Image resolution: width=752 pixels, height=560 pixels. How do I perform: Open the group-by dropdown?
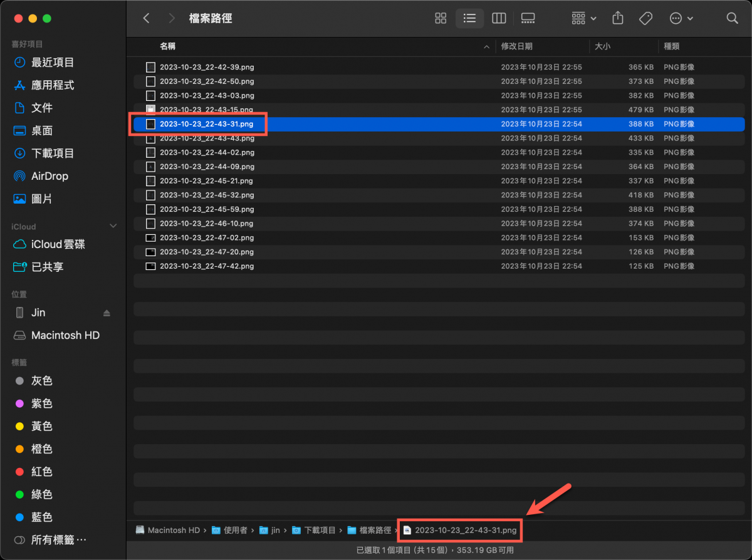(584, 18)
